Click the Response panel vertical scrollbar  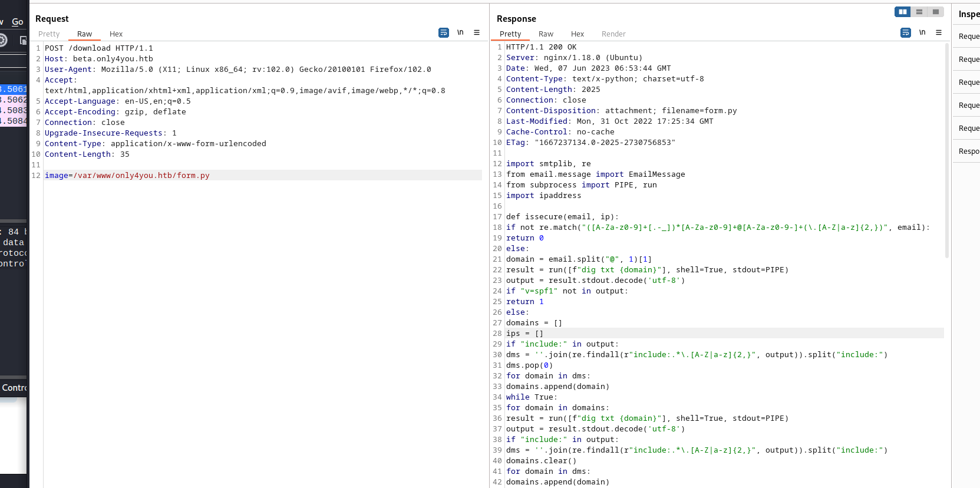point(947,150)
